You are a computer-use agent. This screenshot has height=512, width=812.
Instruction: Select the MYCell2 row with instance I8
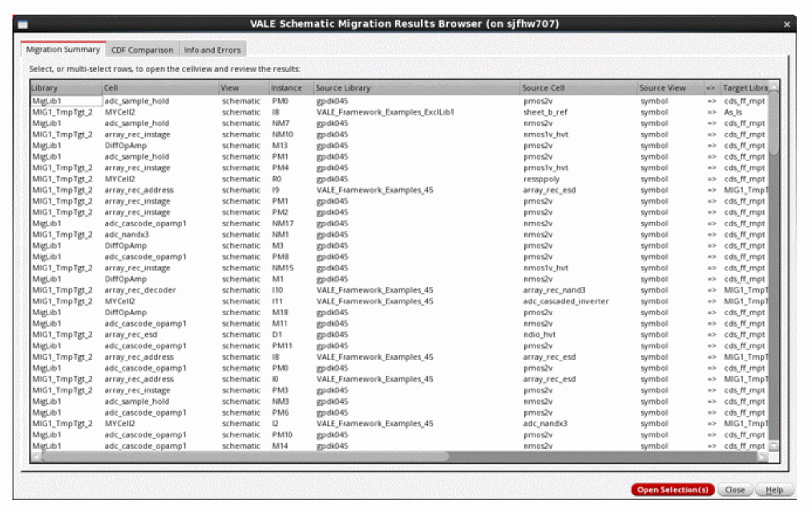[399, 112]
